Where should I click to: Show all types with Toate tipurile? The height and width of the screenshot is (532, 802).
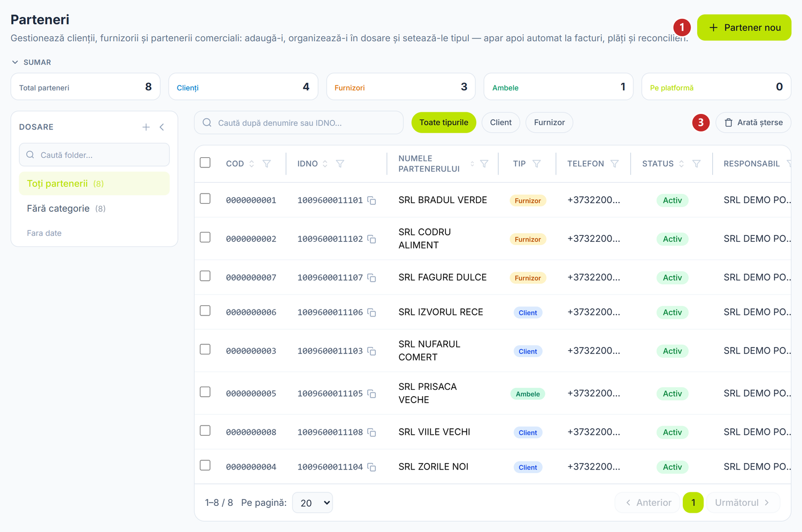[x=444, y=122]
